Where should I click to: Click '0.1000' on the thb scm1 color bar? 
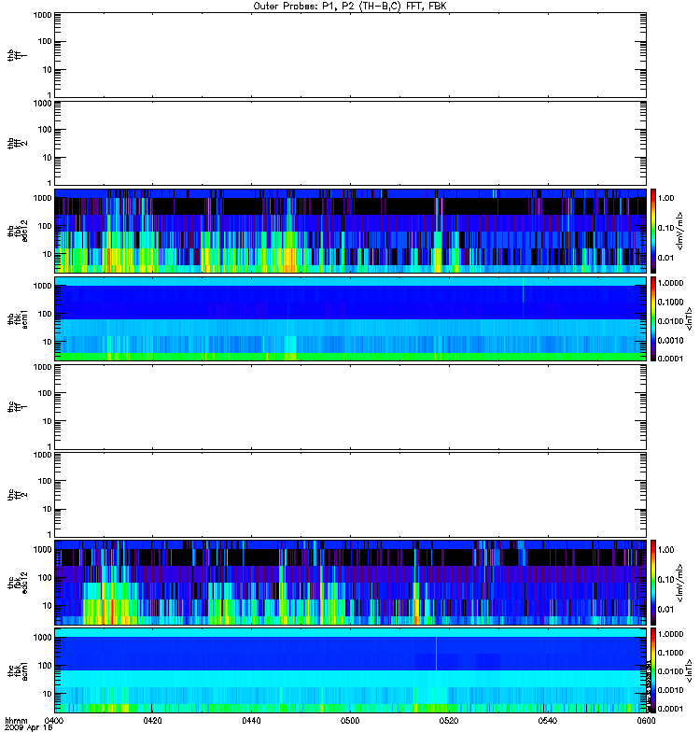pos(670,302)
